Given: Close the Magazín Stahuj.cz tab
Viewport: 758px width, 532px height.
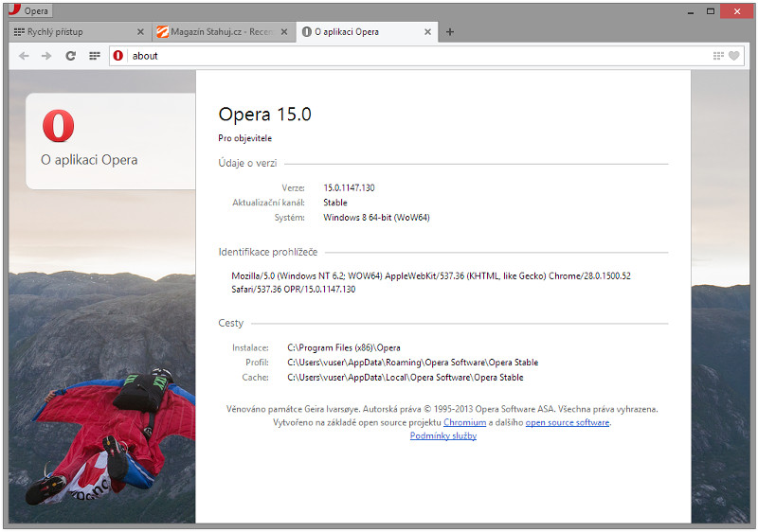Looking at the screenshot, I should pos(284,32).
